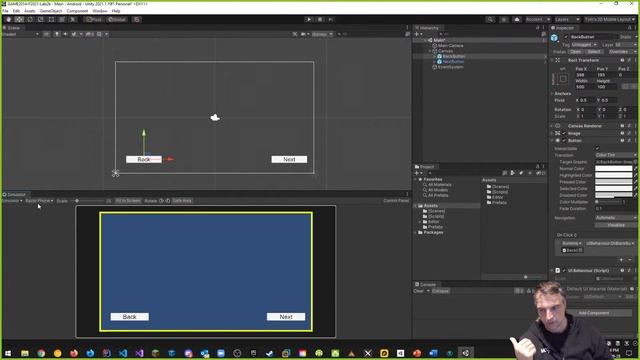640x360 pixels.
Task: Click the Pos X input field
Action: tap(584, 75)
